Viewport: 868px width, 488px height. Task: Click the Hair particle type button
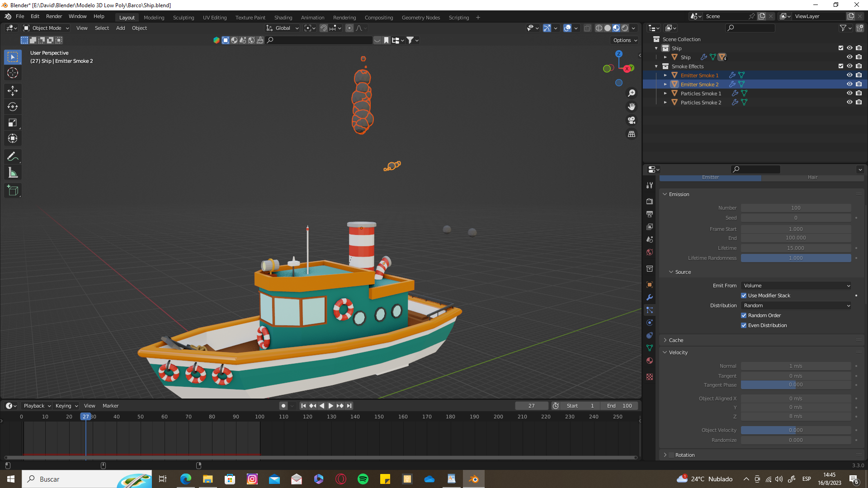tap(812, 178)
